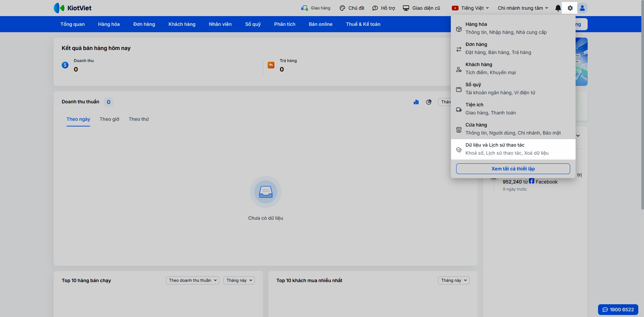Click the Sổ quỹ wallet icon in settings
Screen dimensions: 644x317
[459, 89]
